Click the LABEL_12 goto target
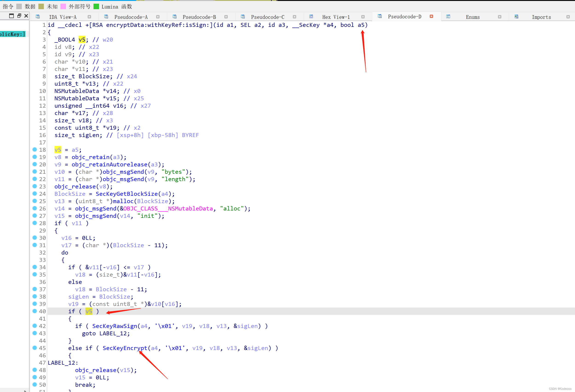 (113, 333)
